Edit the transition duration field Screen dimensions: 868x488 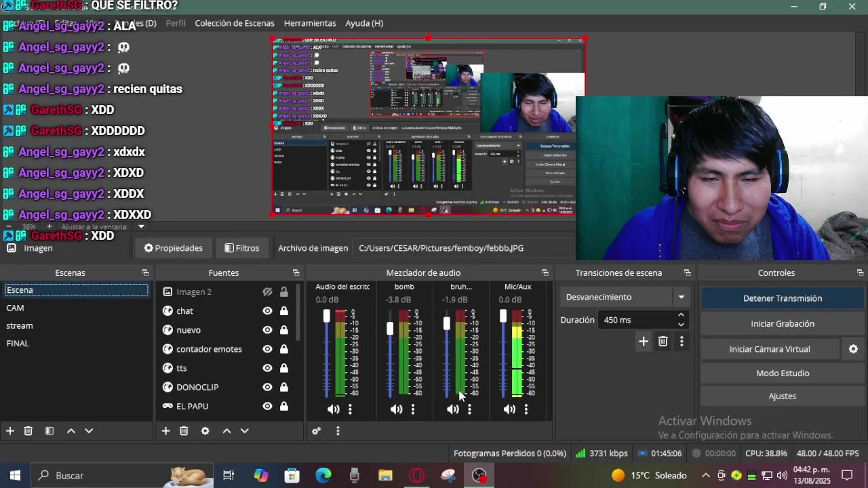pyautogui.click(x=637, y=320)
